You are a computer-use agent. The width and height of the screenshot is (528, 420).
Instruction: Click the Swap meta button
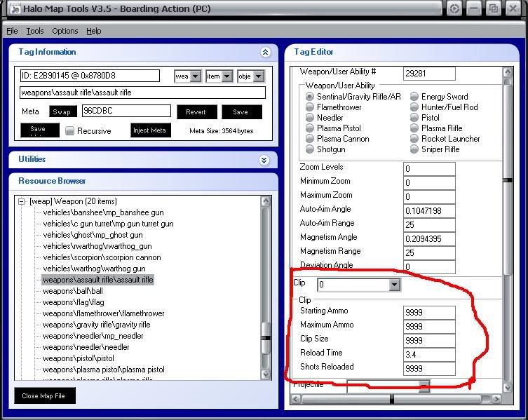click(x=63, y=111)
